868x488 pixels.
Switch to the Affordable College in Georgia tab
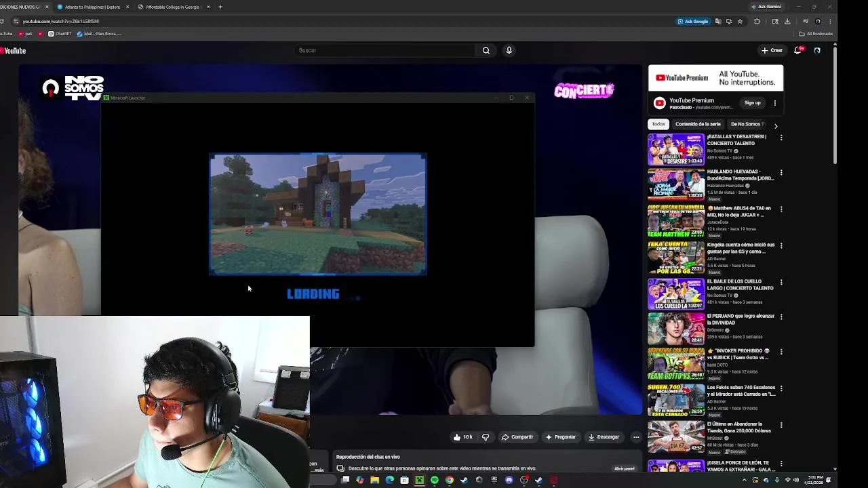click(173, 7)
